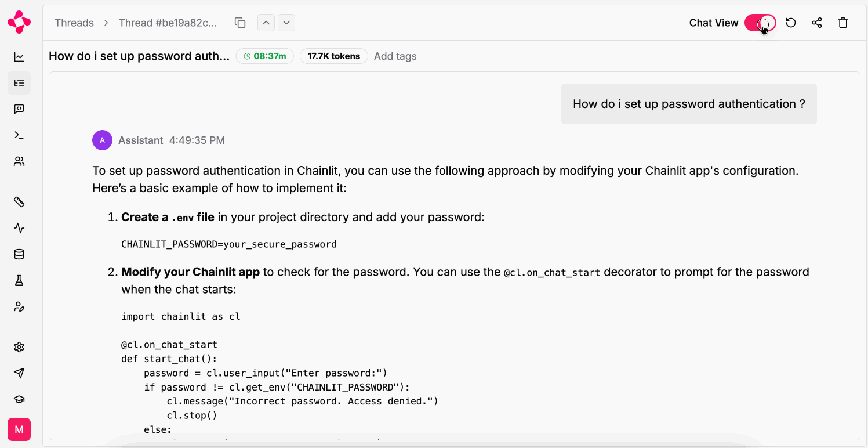Screen dimensions: 868x448
Task: Click the CHAINLIT_PASSWORD=your_secure_password code line
Action: 229,244
